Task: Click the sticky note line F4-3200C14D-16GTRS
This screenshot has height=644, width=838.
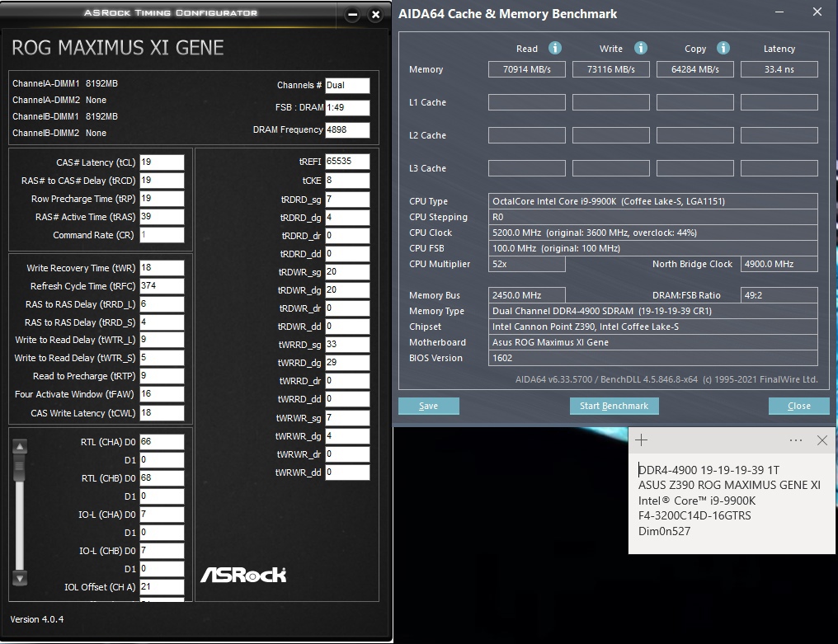Action: pos(694,515)
